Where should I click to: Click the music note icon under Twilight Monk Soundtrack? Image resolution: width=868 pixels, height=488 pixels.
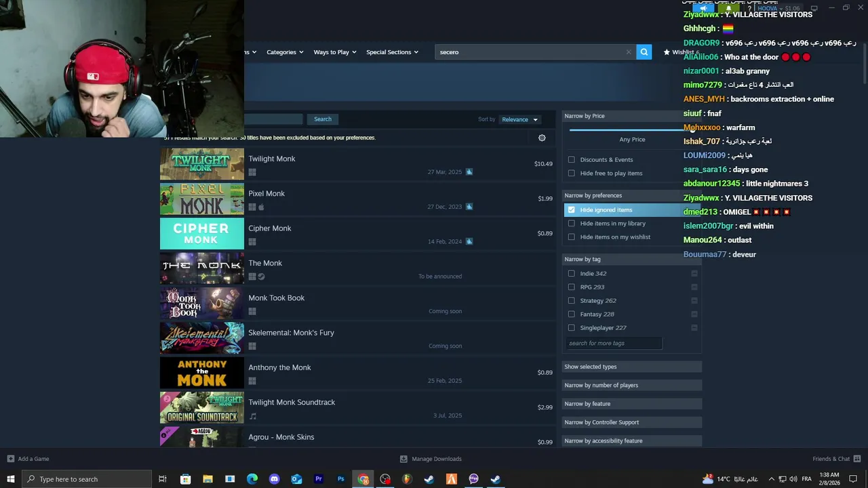pyautogui.click(x=253, y=416)
